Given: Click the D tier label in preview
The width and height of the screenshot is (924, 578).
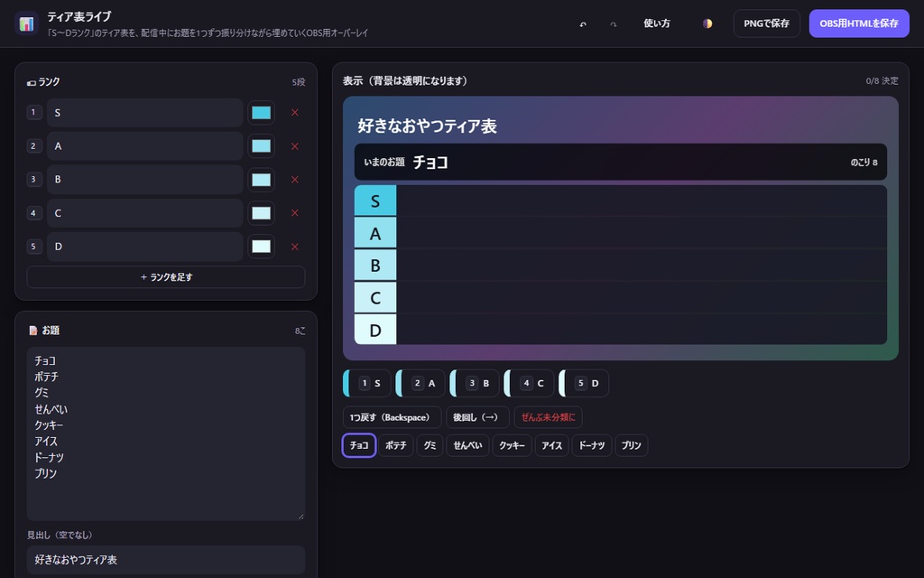Looking at the screenshot, I should [x=375, y=330].
